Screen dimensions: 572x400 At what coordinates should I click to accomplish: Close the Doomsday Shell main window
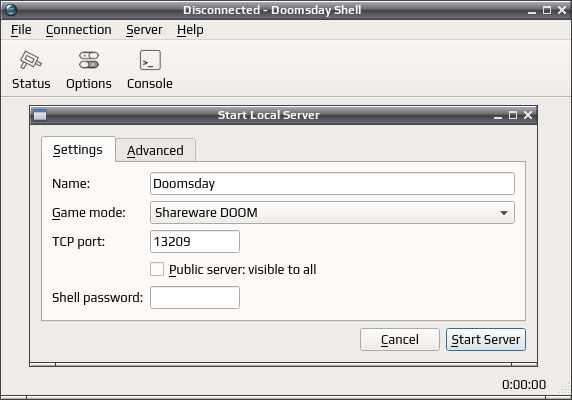(x=562, y=10)
